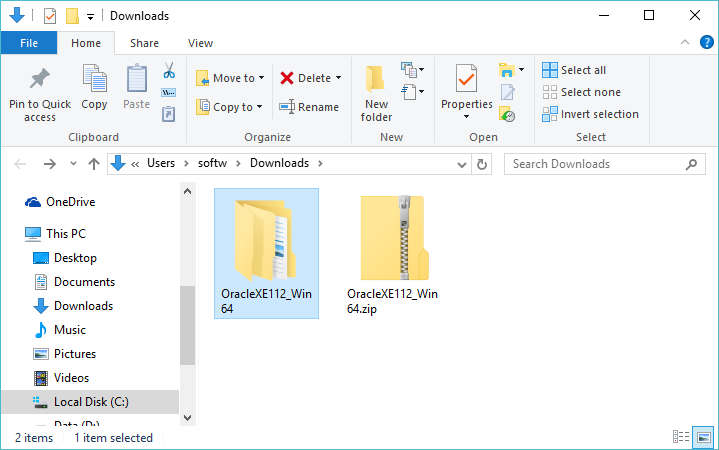Select Local Disk (C:) in navigation pane
The image size is (719, 450).
(x=90, y=402)
